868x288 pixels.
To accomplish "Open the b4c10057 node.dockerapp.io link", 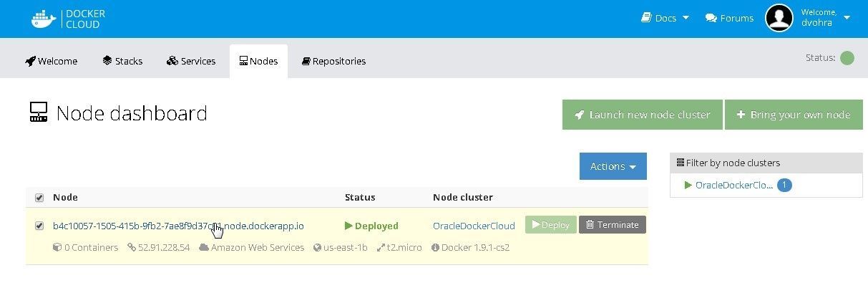I will pyautogui.click(x=178, y=226).
